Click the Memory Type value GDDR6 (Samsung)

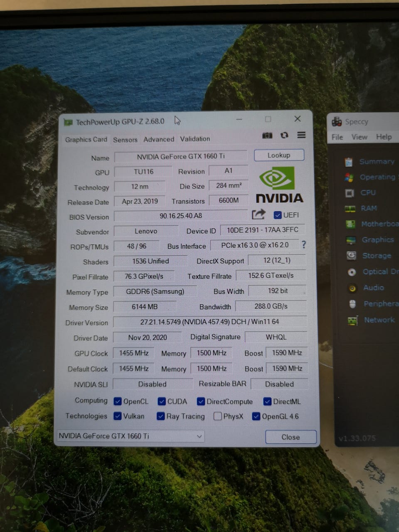pyautogui.click(x=155, y=291)
